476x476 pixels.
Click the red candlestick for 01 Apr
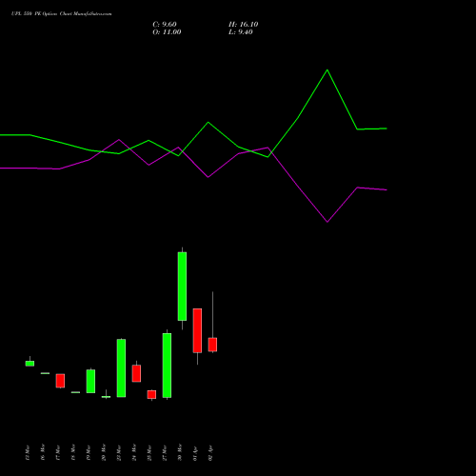[x=197, y=330]
